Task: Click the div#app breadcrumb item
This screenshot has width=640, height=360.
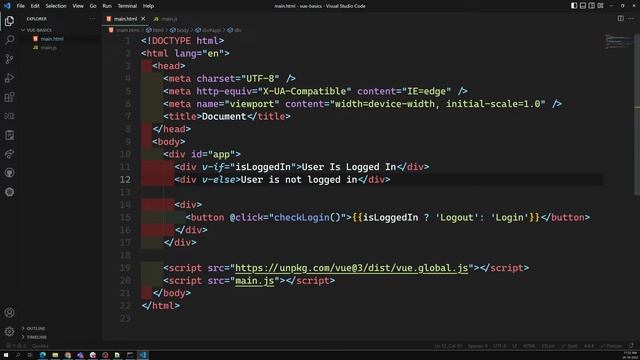Action: [208, 30]
